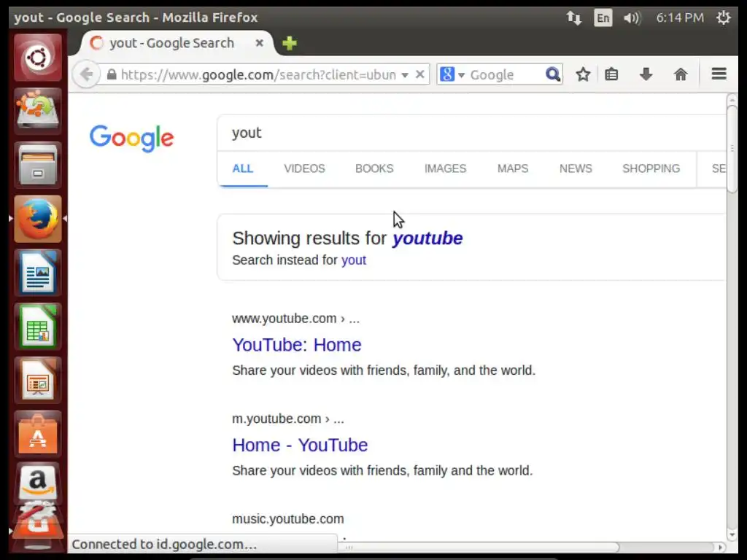747x560 pixels.
Task: Click the Firefox back arrow button
Action: (x=86, y=74)
